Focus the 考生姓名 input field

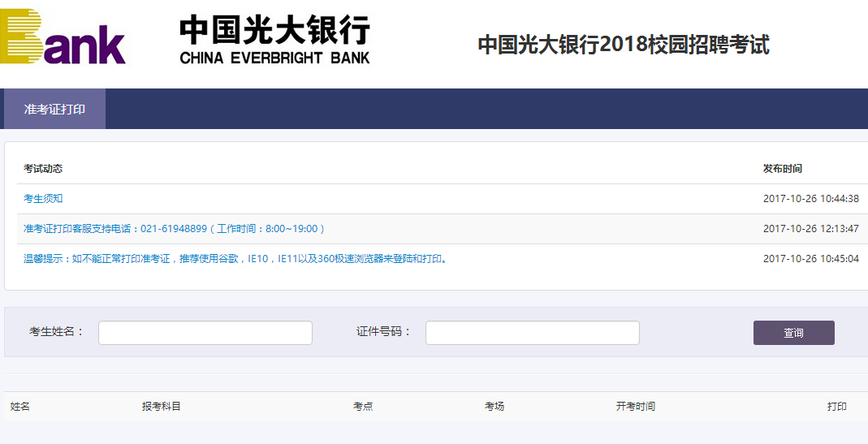pos(205,333)
